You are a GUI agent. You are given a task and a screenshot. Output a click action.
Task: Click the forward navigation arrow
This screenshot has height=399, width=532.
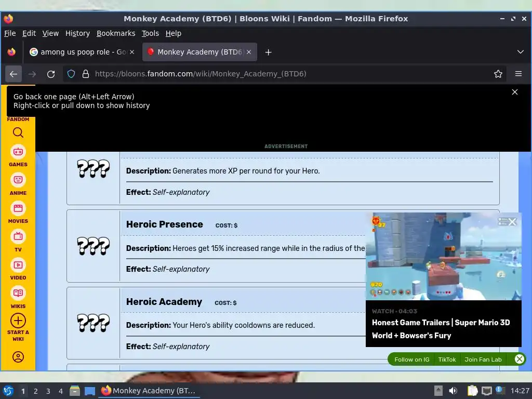[32, 74]
